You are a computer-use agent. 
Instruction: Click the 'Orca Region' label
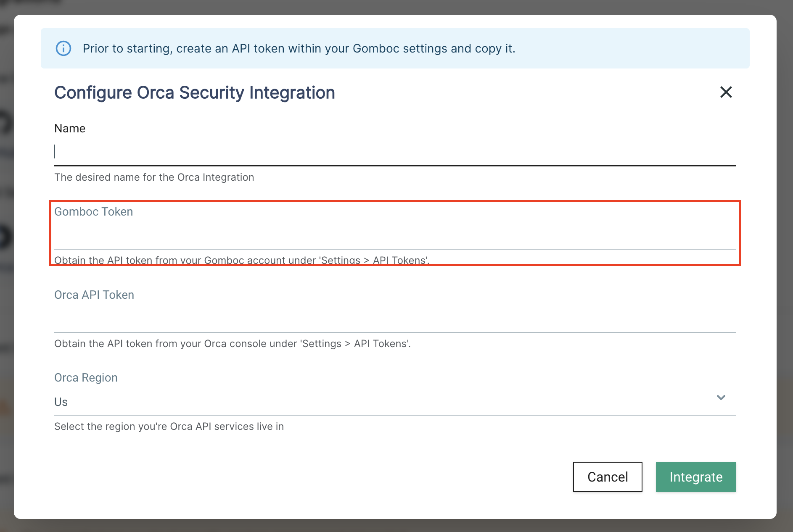click(86, 378)
